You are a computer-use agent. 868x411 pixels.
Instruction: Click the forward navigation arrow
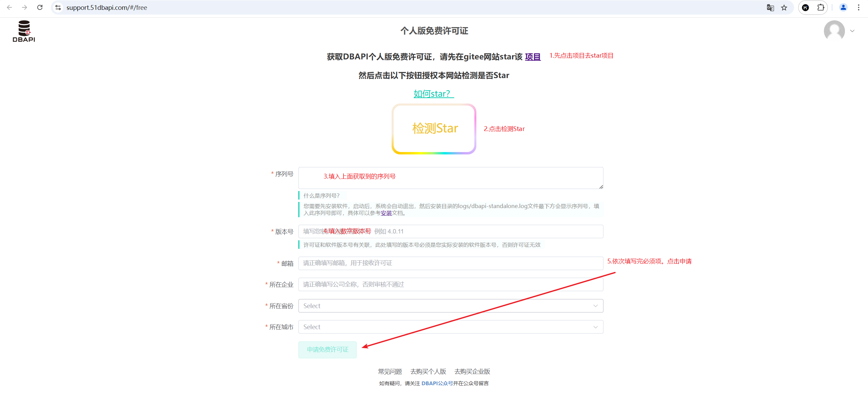(x=24, y=7)
